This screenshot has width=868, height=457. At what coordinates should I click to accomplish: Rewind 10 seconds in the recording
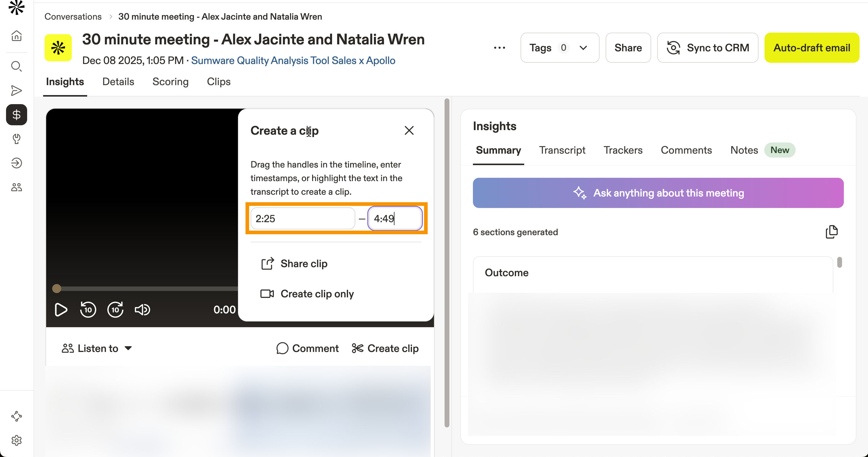(88, 309)
